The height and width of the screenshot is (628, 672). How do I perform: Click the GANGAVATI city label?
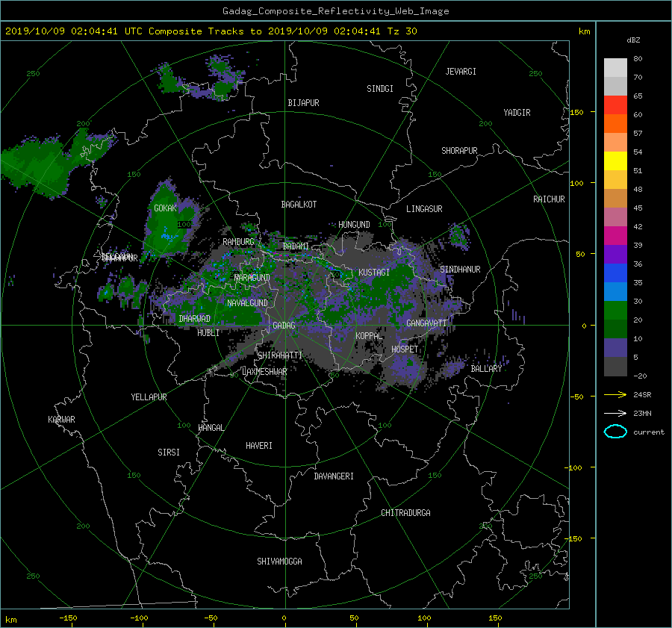426,323
